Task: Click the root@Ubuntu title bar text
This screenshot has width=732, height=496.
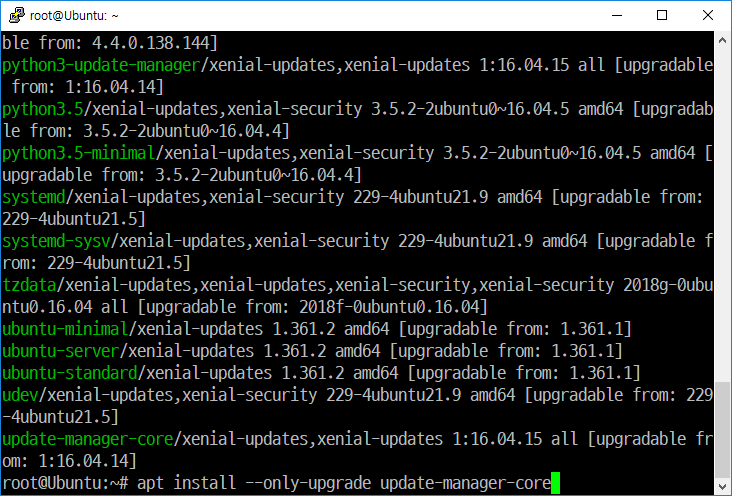Action: coord(74,16)
